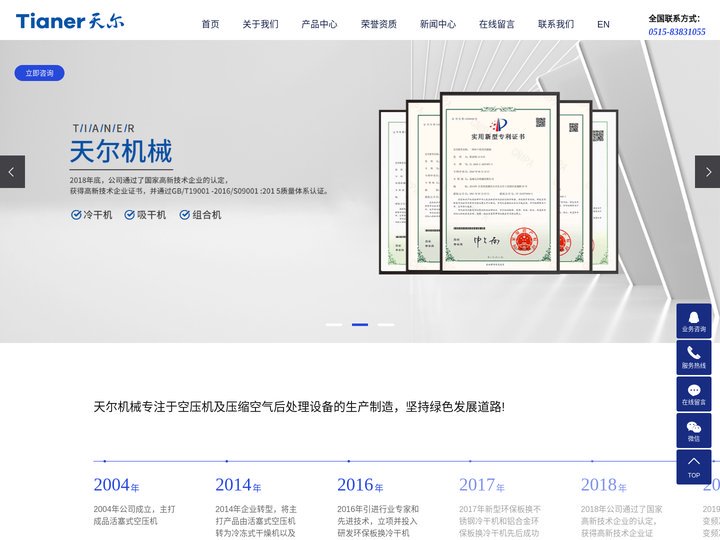Click the Tianer 天尔 logo

tap(70, 21)
